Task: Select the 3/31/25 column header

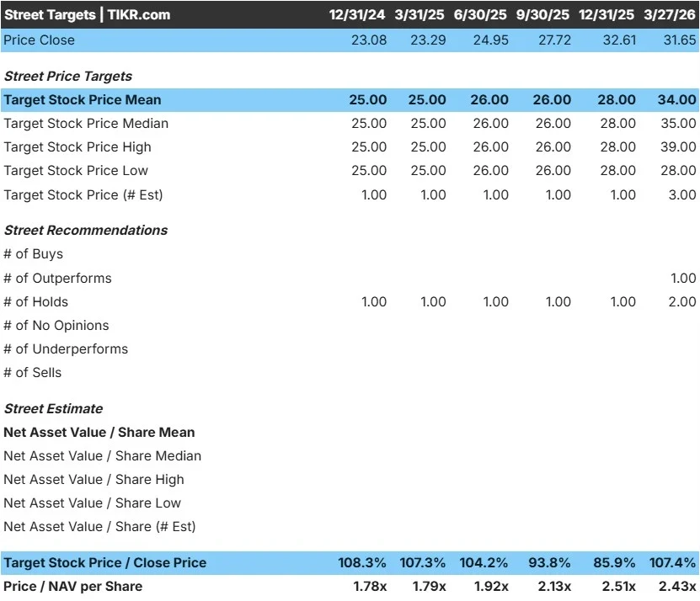Action: (419, 14)
